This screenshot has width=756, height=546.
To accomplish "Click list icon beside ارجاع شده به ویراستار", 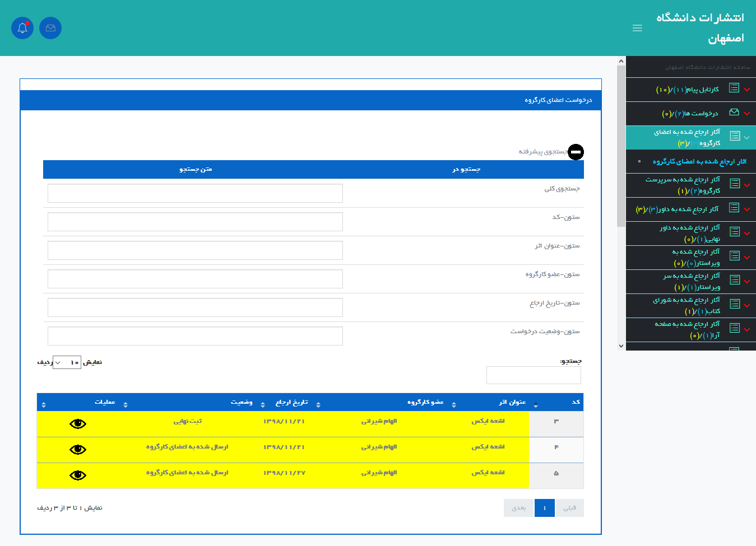I will [x=734, y=256].
